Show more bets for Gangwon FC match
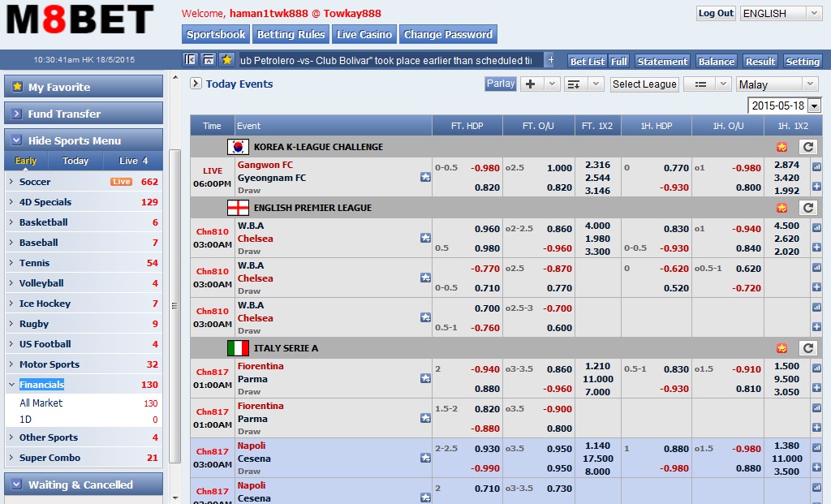 (816, 187)
